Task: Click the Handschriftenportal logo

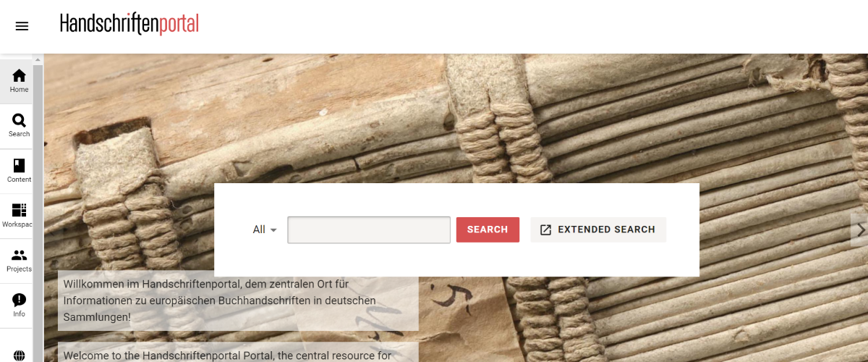Action: [x=129, y=24]
